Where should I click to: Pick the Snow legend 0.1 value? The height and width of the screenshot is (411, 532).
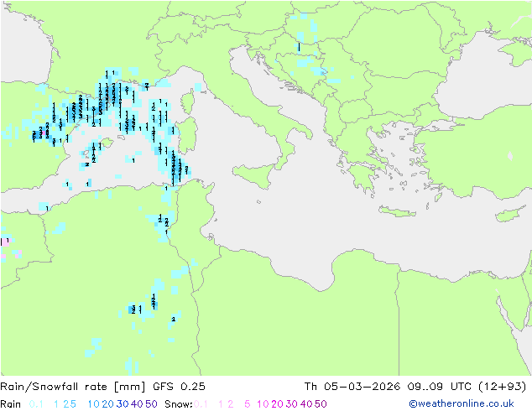[201, 404]
